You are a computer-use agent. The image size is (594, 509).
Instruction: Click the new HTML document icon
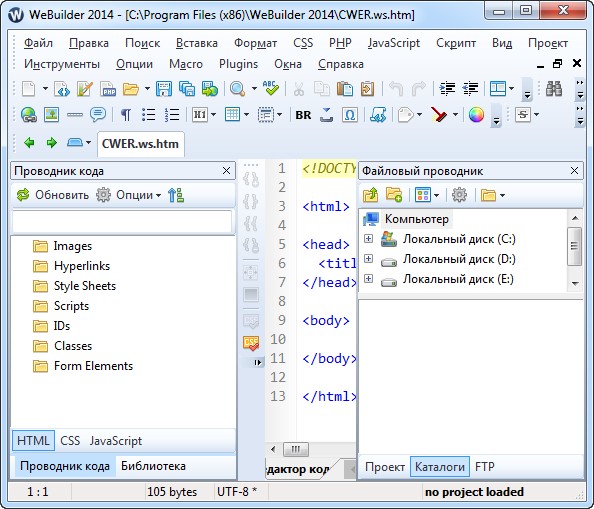(61, 89)
